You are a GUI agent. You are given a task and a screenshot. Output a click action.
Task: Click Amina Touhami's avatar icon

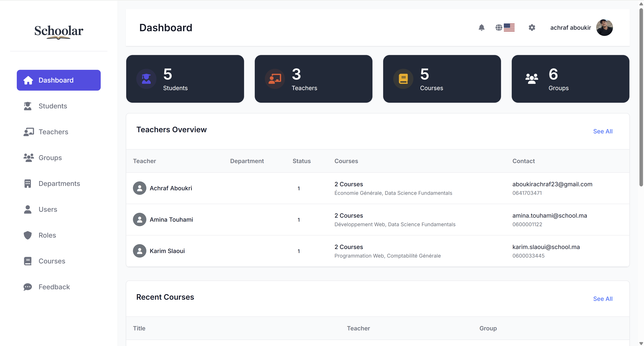pos(140,219)
